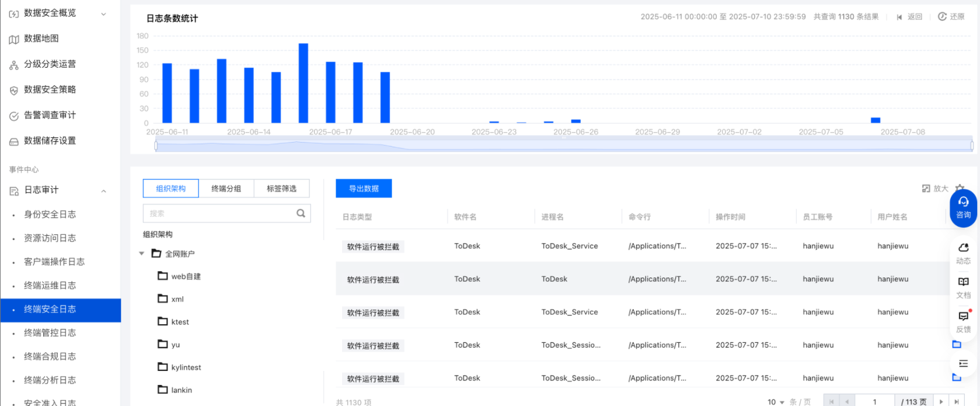Click the chart time-range slider track
Viewport: 980px width, 406px height.
click(x=564, y=145)
